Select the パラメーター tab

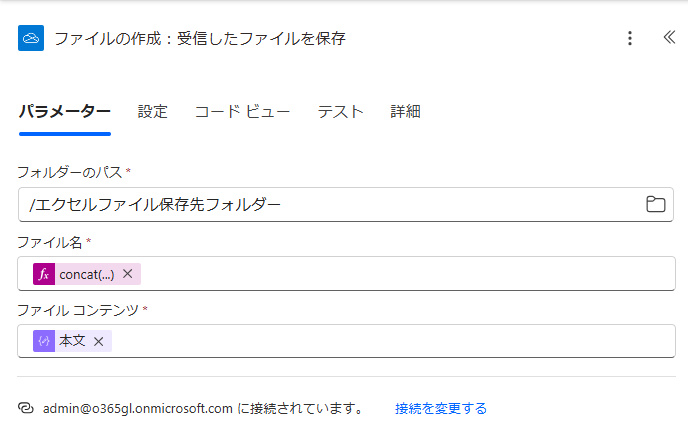click(64, 111)
